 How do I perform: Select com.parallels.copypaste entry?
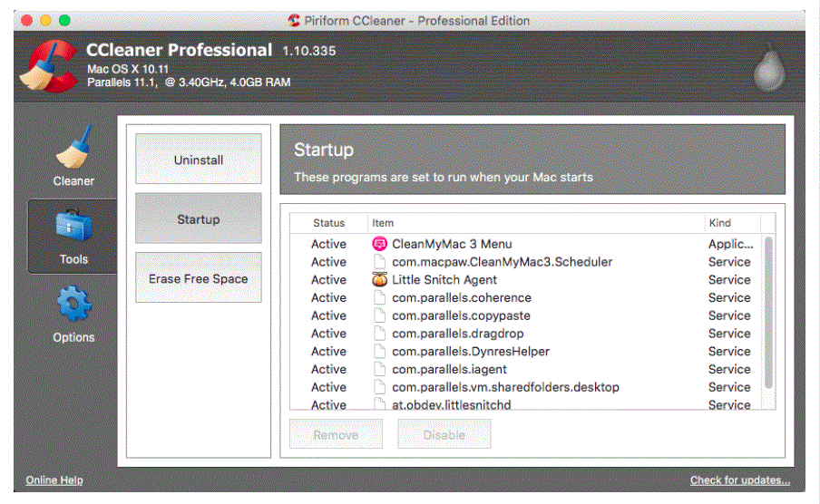tap(526, 315)
